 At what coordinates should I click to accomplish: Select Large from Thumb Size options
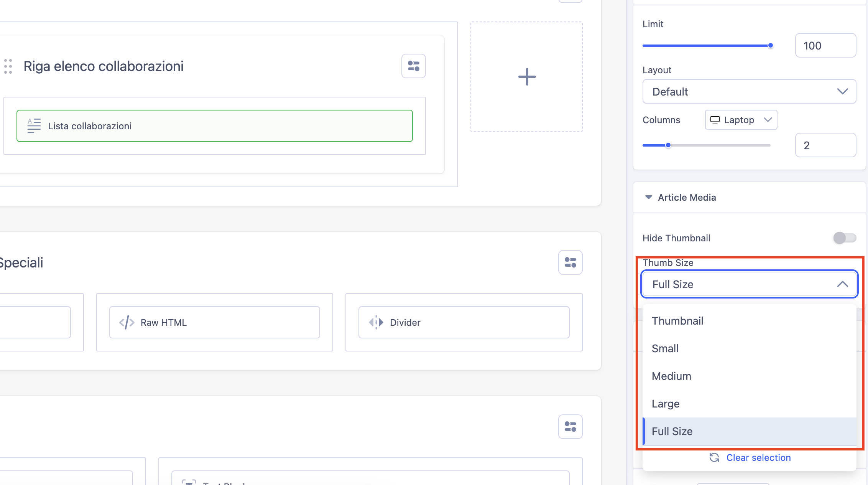tap(666, 404)
